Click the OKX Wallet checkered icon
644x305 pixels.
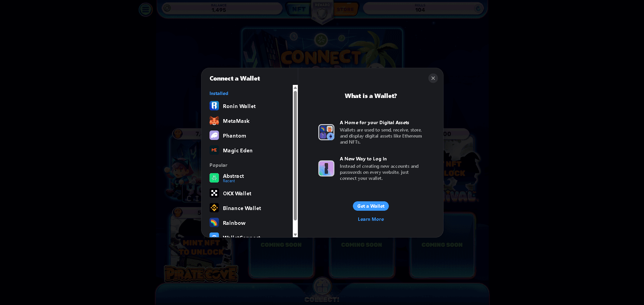[214, 193]
